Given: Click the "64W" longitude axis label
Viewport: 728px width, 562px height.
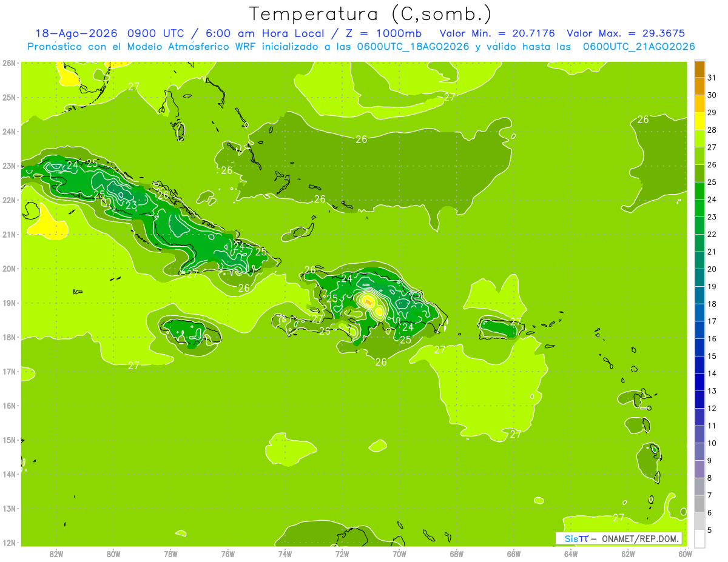Looking at the screenshot, I should 571,554.
